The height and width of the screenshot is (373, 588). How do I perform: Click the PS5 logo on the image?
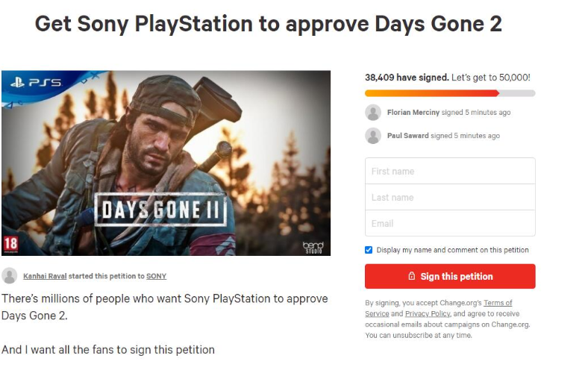click(x=35, y=83)
